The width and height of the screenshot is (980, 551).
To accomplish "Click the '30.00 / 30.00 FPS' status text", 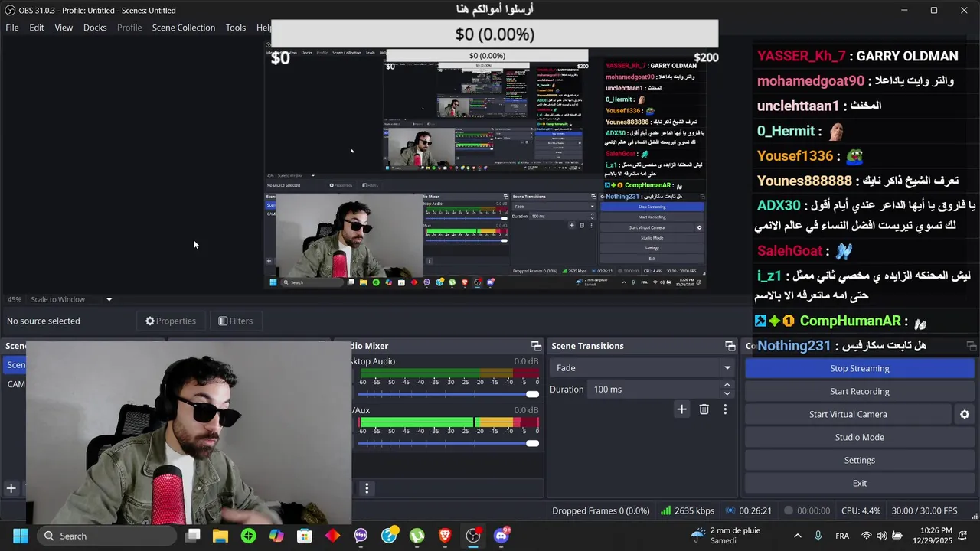I will point(924,510).
